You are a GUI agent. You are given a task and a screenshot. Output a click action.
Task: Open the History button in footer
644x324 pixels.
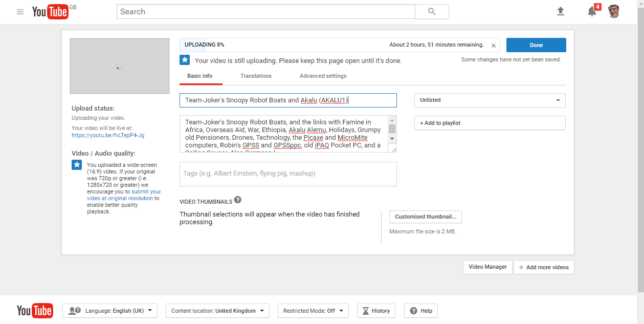click(x=376, y=311)
